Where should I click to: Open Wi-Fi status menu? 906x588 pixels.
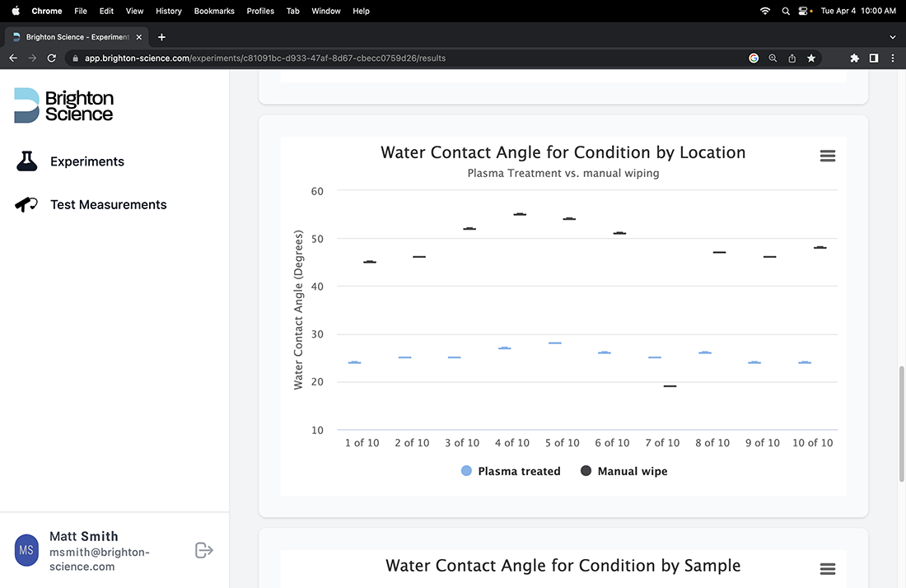coord(765,11)
